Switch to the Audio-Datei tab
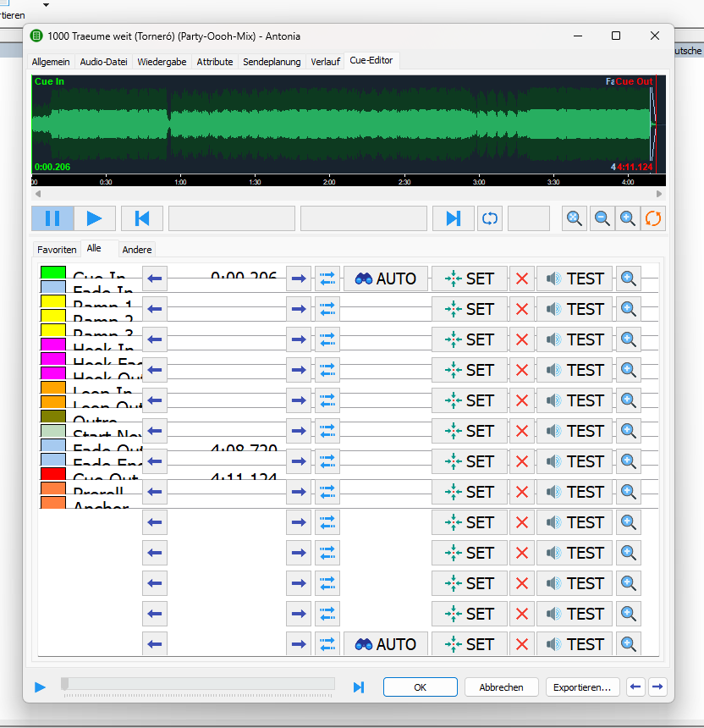This screenshot has height=728, width=704. pos(102,62)
